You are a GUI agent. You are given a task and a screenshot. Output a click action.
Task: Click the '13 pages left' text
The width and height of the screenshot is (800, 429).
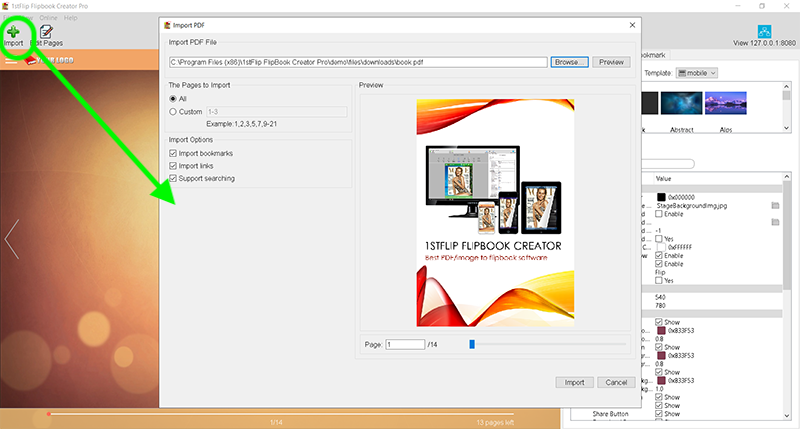(495, 422)
